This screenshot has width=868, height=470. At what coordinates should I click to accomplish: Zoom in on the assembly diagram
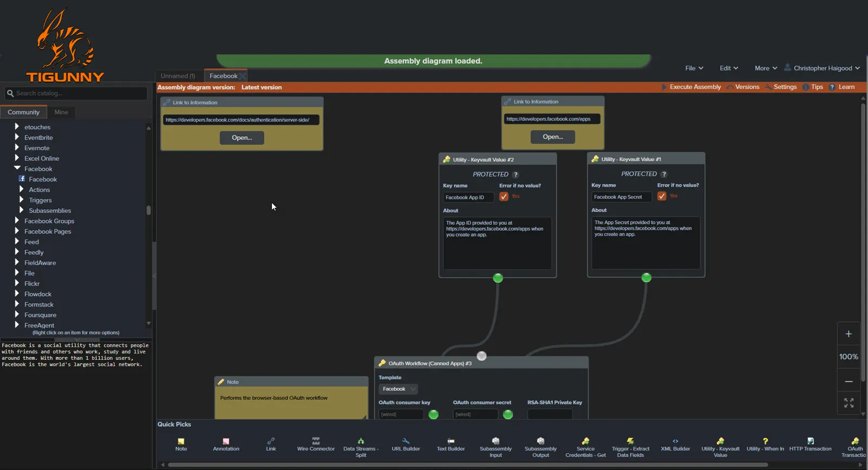pyautogui.click(x=849, y=334)
